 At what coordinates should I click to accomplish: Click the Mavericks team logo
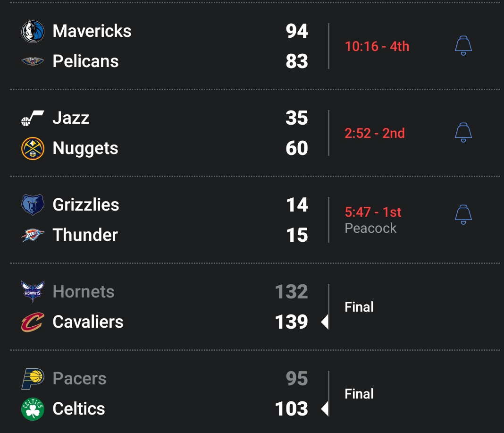(x=33, y=31)
